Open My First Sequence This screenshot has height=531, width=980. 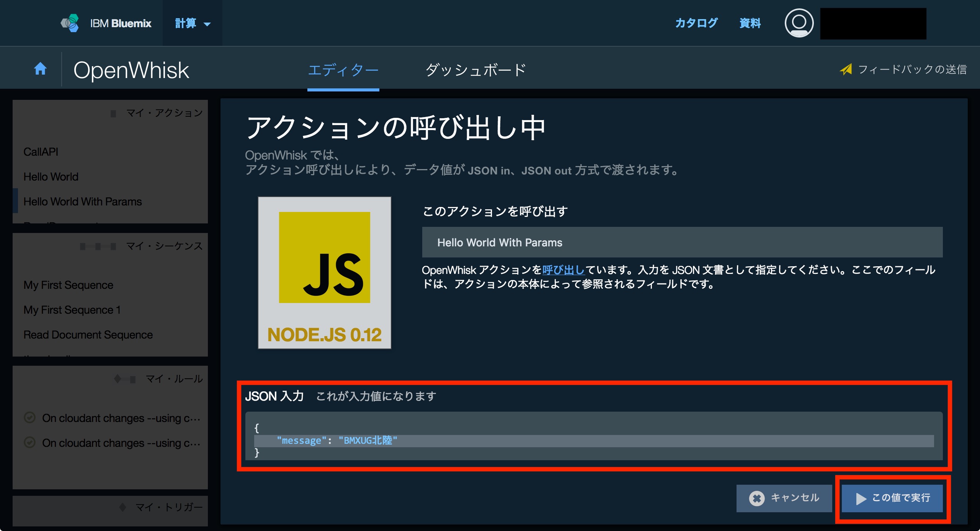click(69, 285)
